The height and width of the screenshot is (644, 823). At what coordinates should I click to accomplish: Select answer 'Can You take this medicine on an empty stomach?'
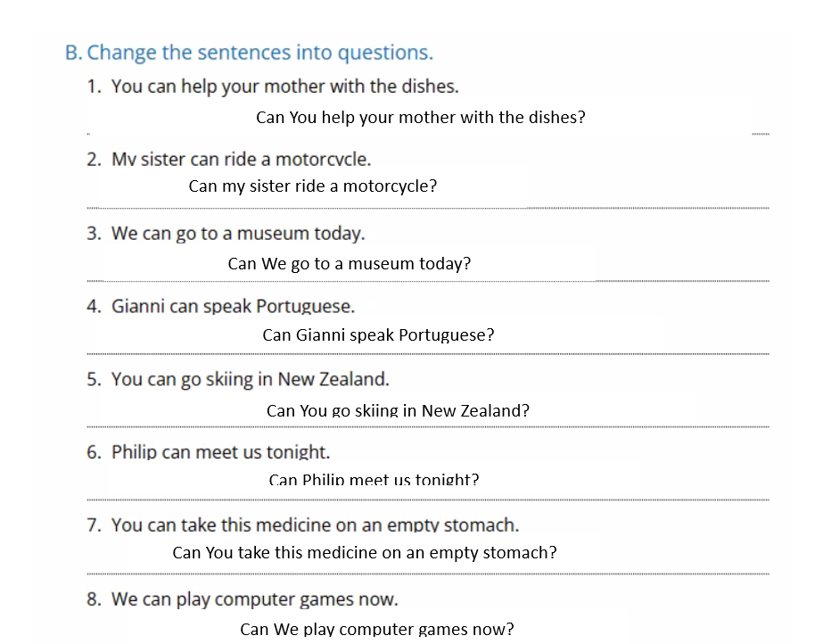[x=365, y=553]
